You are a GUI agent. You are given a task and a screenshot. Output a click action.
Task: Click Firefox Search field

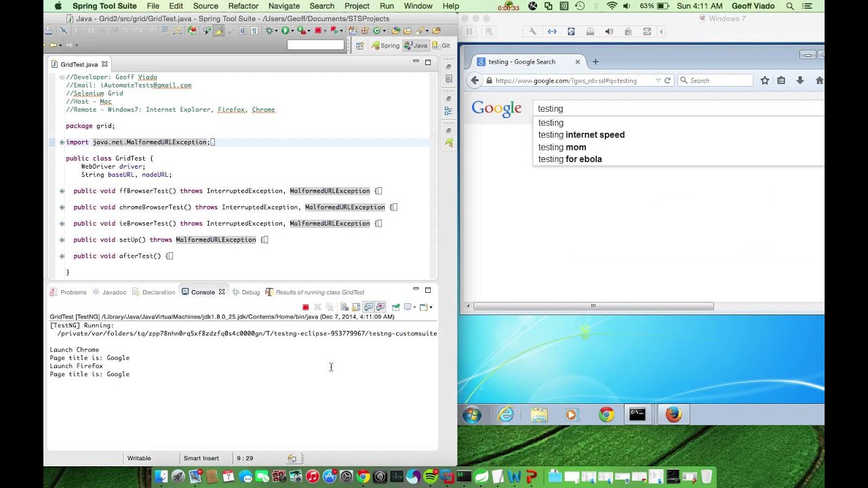pos(715,81)
